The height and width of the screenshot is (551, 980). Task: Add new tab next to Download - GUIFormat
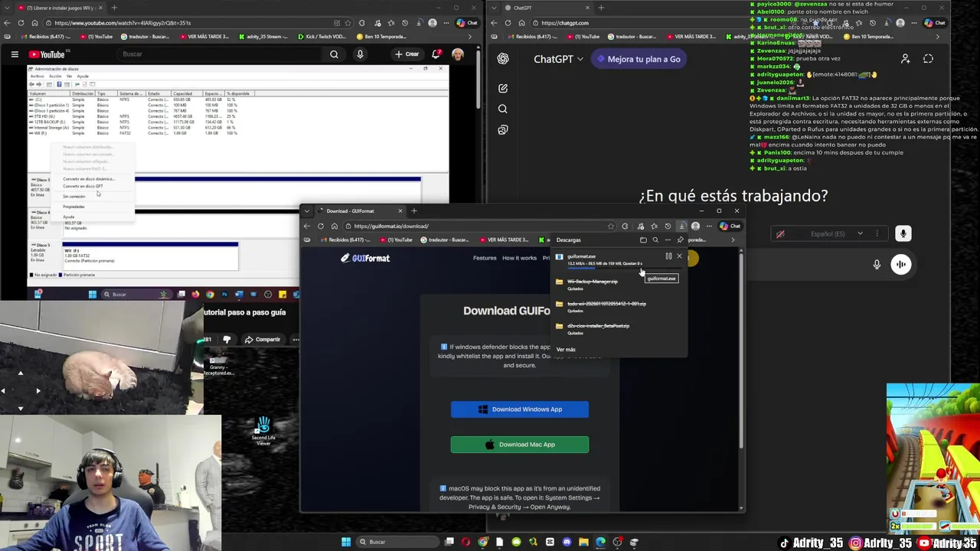(x=413, y=211)
